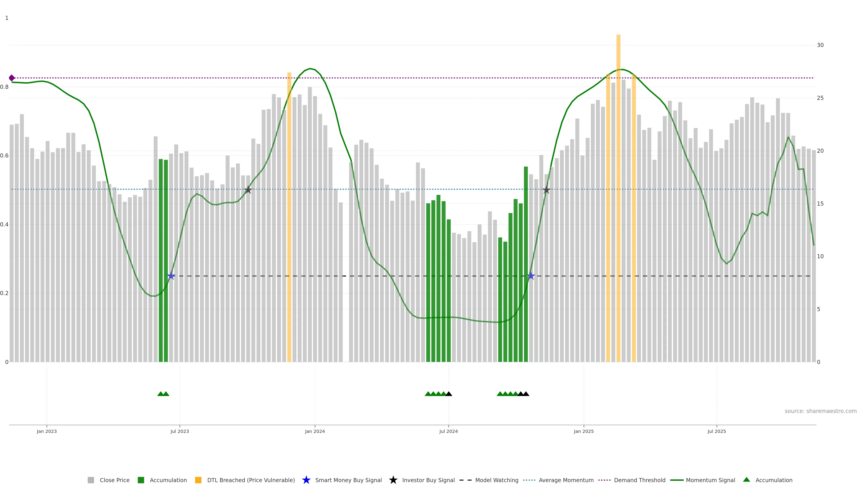Click the Jan 2024 axis label
868x488 pixels.
[x=315, y=432]
